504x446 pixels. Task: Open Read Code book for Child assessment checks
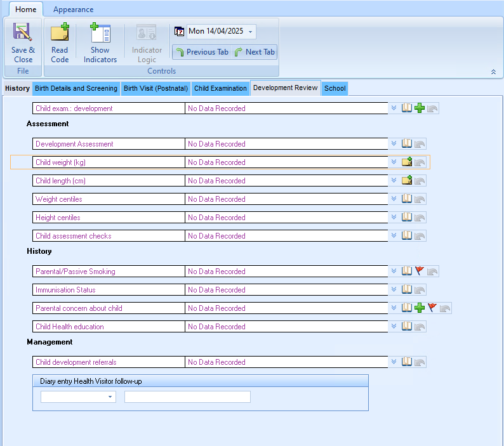click(x=407, y=235)
